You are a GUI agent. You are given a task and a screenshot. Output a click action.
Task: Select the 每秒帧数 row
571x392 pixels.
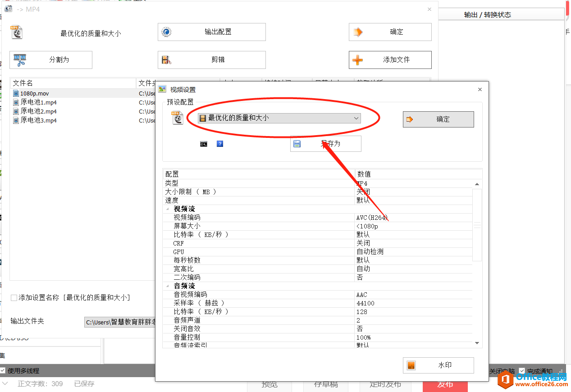[318, 260]
